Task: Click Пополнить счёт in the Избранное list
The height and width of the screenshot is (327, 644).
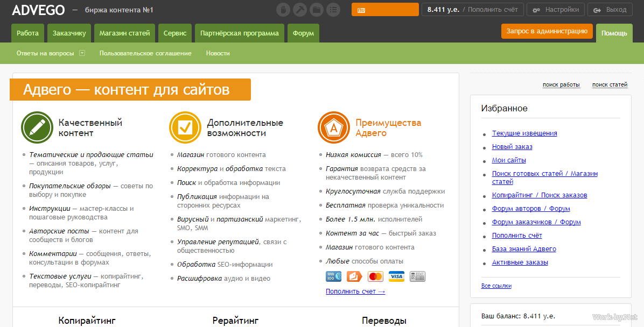Action: click(x=517, y=236)
